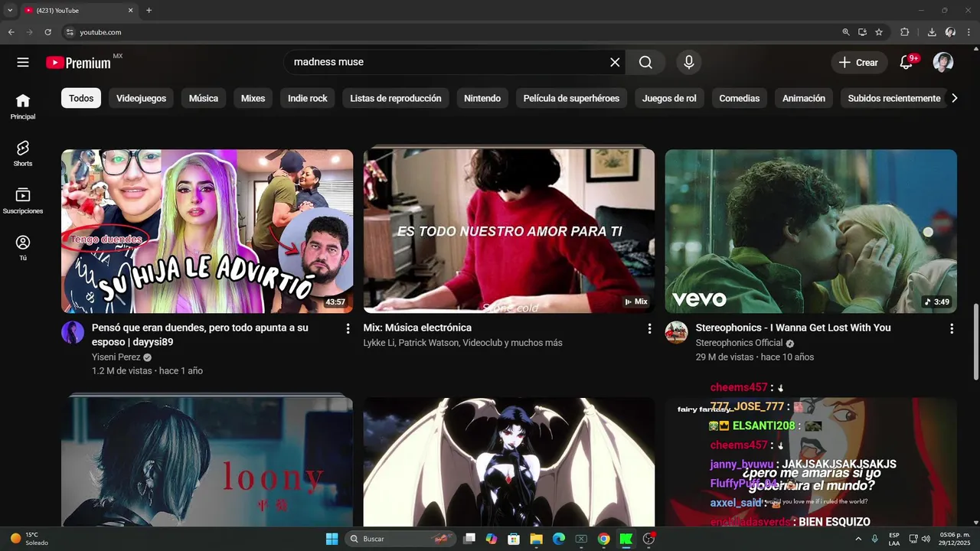Select Película de superhéroes chip
The height and width of the screenshot is (551, 980).
coord(571,98)
